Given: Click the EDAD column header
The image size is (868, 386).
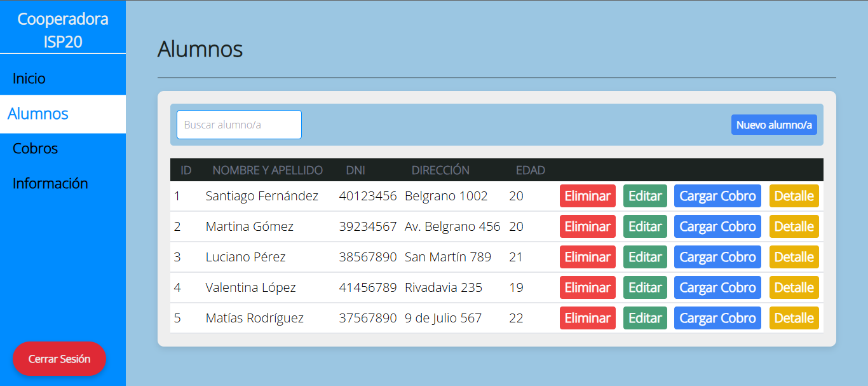Looking at the screenshot, I should pos(531,170).
